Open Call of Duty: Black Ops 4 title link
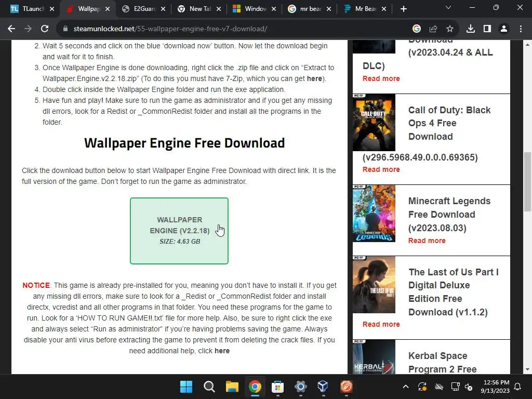The image size is (532, 399). point(449,123)
